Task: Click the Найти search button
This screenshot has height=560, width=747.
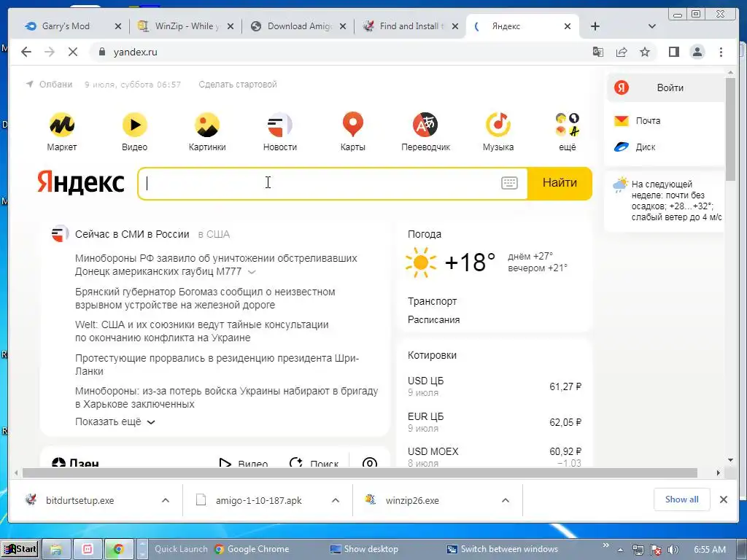Action: click(x=560, y=183)
